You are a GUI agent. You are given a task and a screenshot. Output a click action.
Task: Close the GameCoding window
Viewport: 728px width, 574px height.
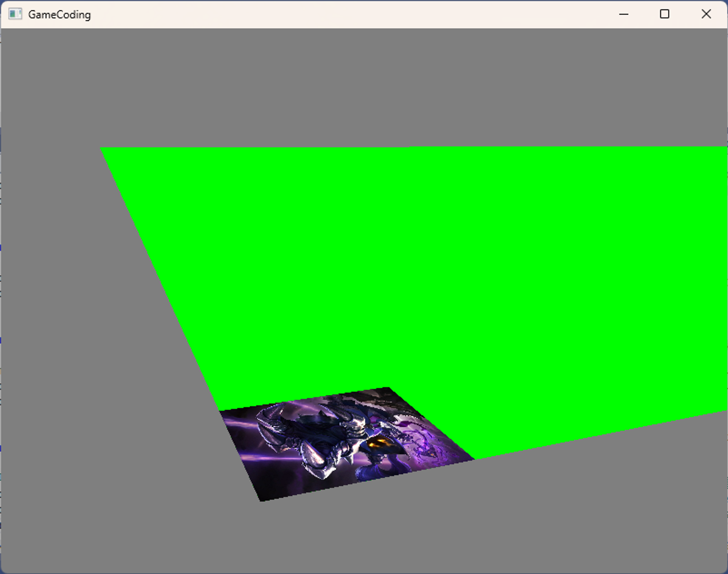[x=706, y=14]
